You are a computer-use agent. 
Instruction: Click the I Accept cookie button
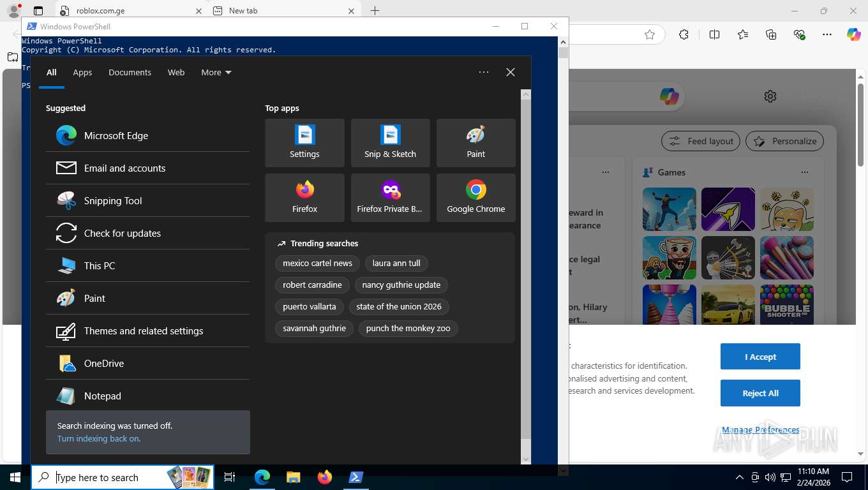760,357
